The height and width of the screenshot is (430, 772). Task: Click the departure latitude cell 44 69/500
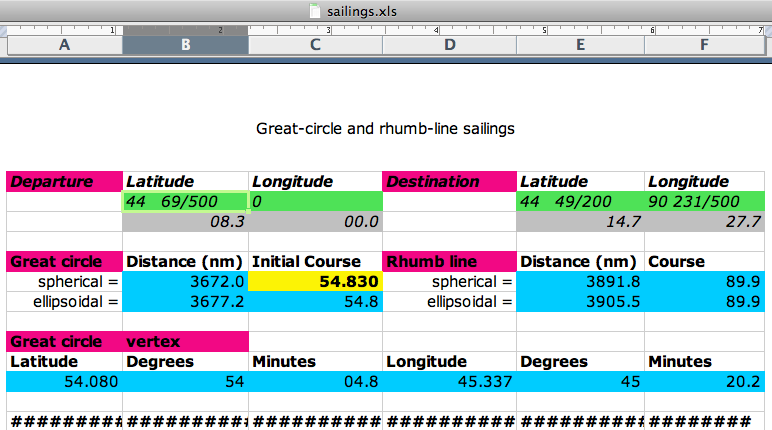click(x=185, y=202)
